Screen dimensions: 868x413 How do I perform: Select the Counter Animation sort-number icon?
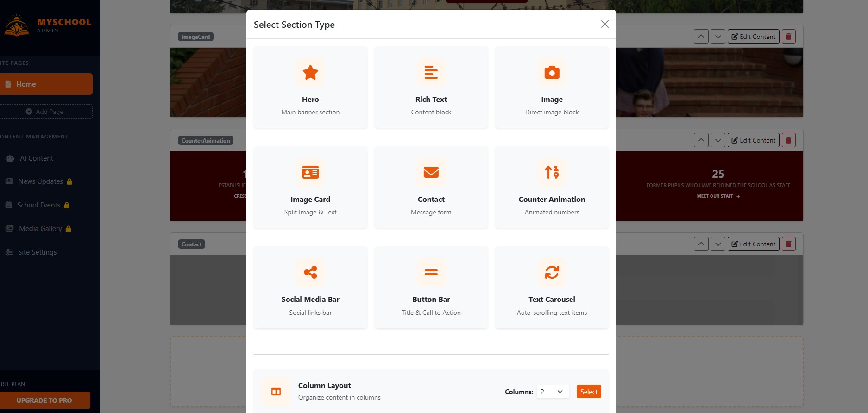[552, 172]
